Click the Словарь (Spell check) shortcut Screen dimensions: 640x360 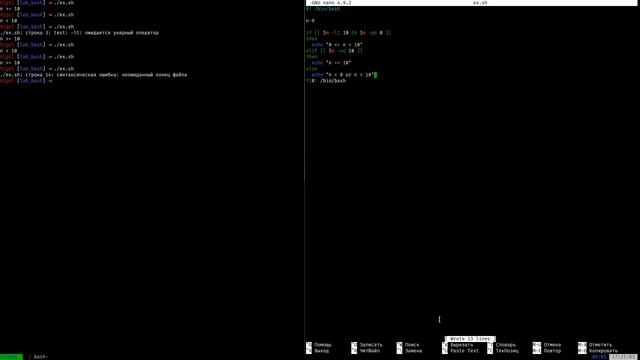(502, 345)
